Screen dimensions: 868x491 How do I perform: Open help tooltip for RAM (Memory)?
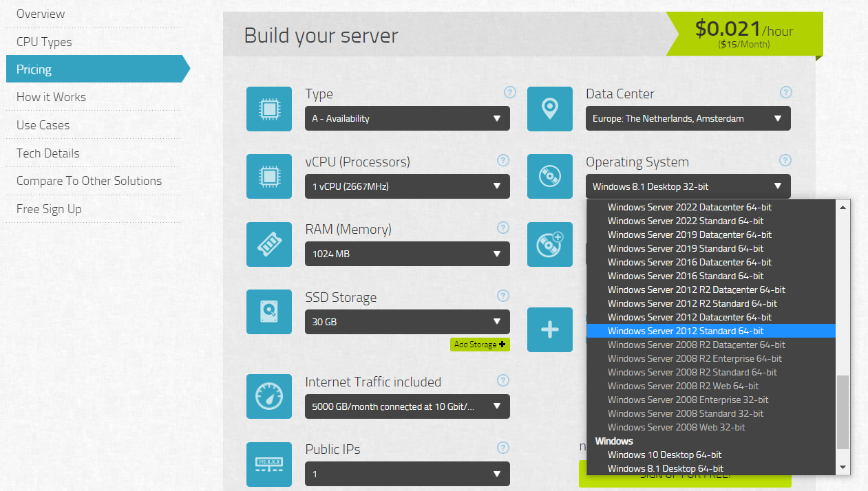503,228
